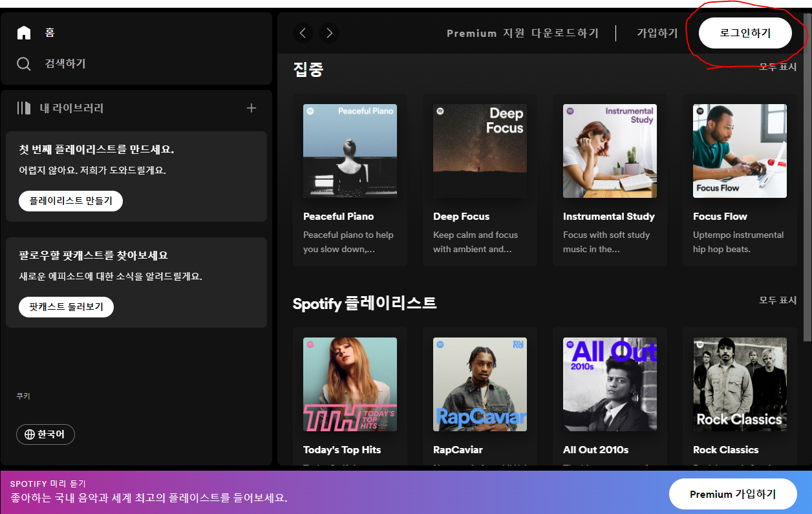Open the Focus Flow cover thumbnail
The height and width of the screenshot is (514, 812).
(x=740, y=151)
